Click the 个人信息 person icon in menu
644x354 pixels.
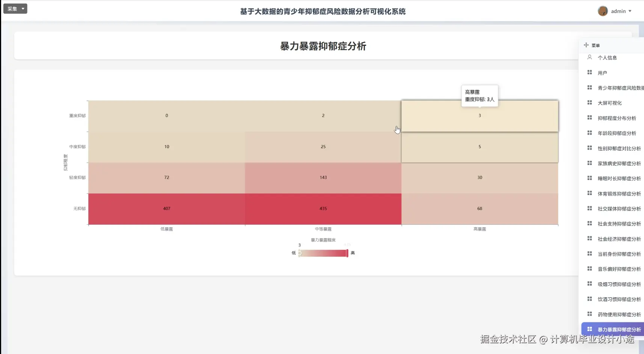point(590,57)
